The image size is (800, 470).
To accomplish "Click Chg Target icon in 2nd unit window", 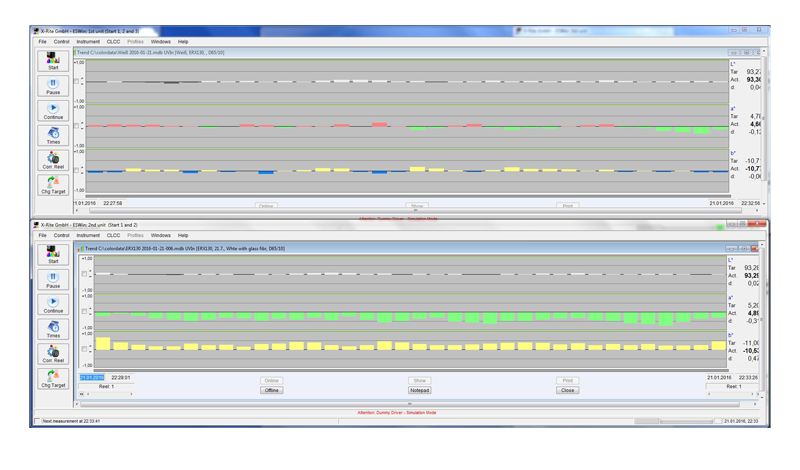I will [53, 379].
